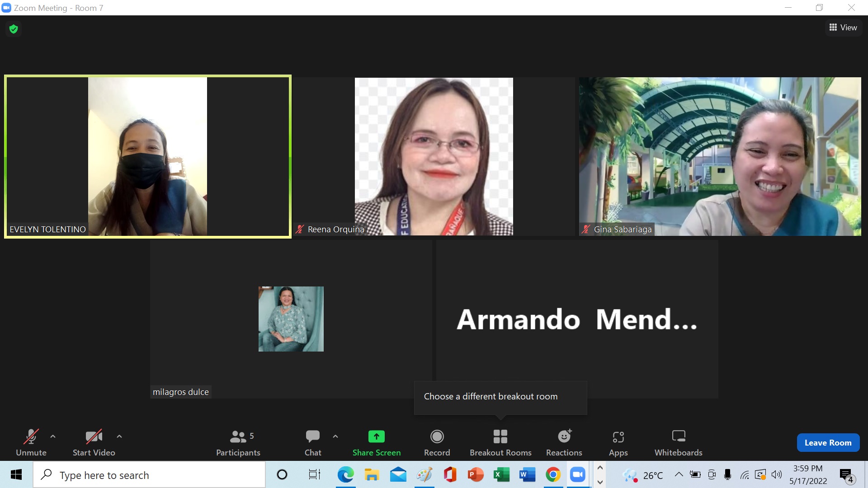Click the green encryption shield icon
This screenshot has height=488, width=868.
(x=14, y=29)
